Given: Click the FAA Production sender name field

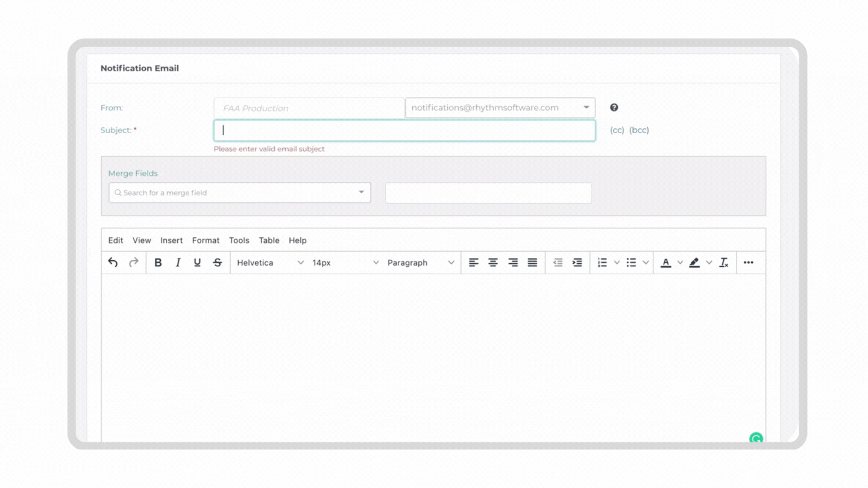Looking at the screenshot, I should point(309,108).
